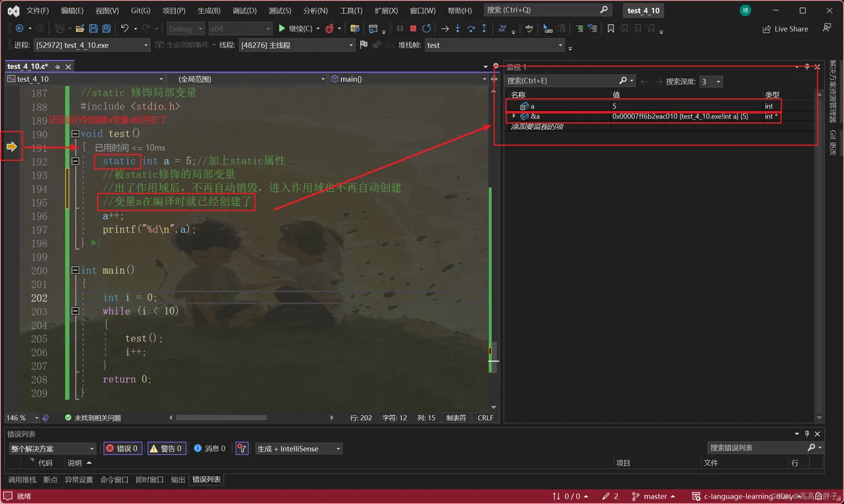Image resolution: width=844 pixels, height=504 pixels.
Task: Undo the last edit
Action: click(x=125, y=28)
